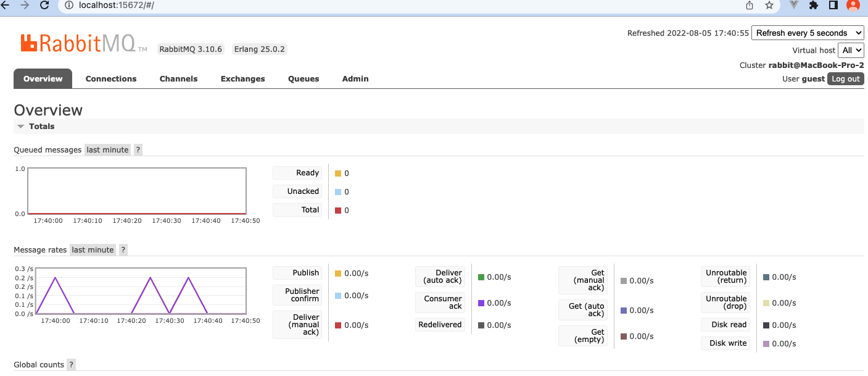868x376 pixels.
Task: Open help for Global counts
Action: 72,365
